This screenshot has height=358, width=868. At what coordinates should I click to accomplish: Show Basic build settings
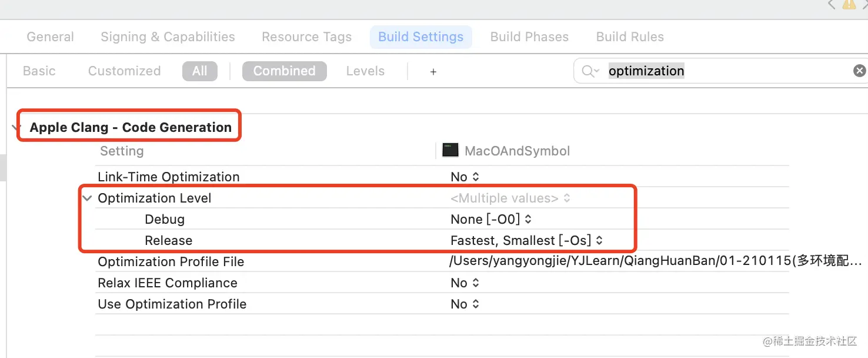click(x=39, y=71)
